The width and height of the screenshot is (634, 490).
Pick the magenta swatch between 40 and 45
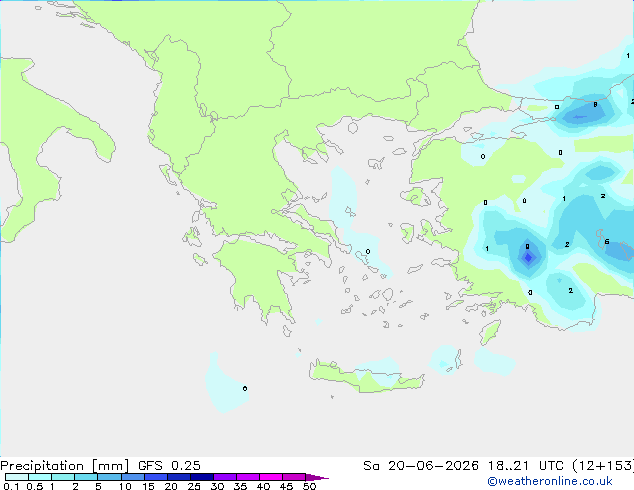point(271,477)
